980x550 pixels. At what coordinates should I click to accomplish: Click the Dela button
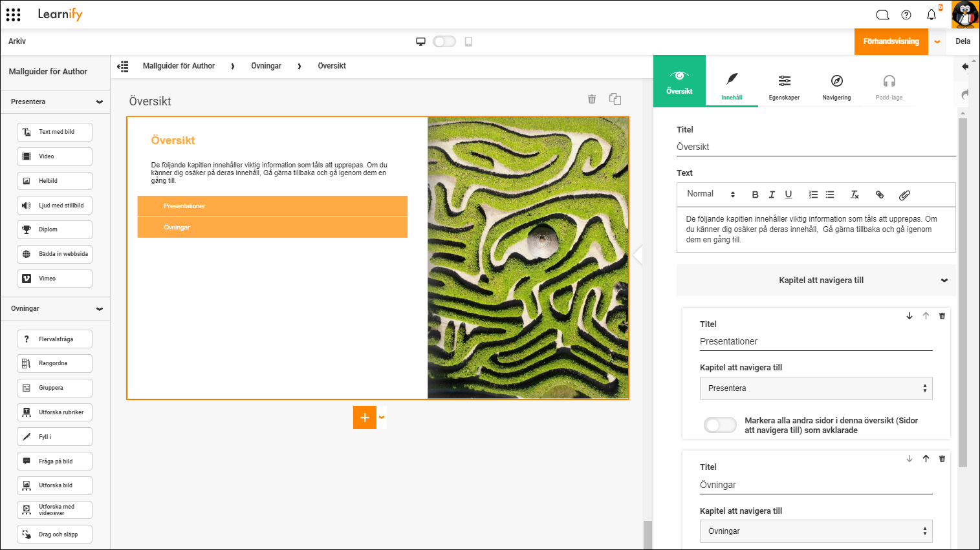pos(963,41)
